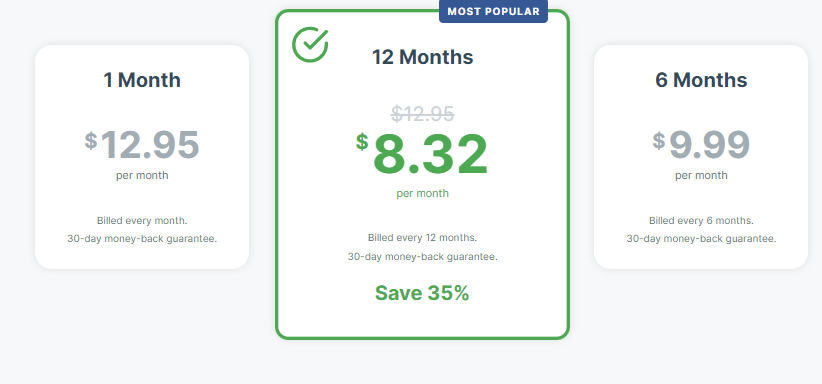
Task: Click the Save 35% text
Action: [x=422, y=293]
